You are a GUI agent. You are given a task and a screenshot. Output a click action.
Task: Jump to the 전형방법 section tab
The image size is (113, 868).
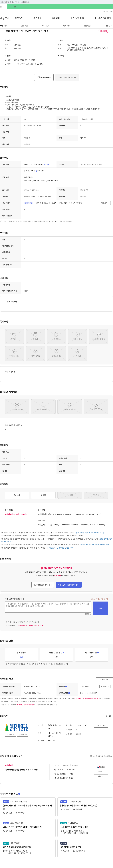pyautogui.click(x=87, y=26)
